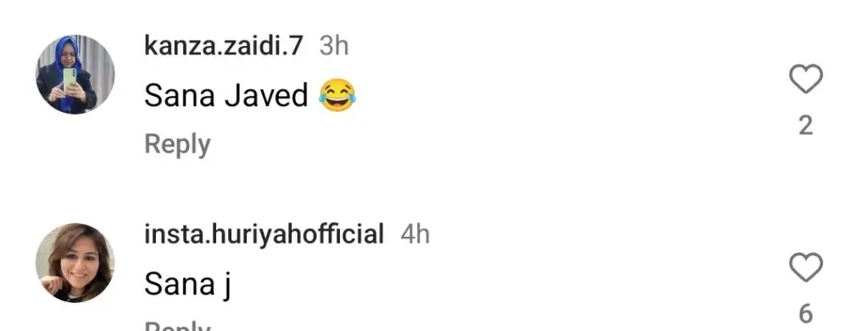Like the "Sana Javed" comment with heart
Image resolution: width=868 pixels, height=331 pixels.
(x=805, y=79)
